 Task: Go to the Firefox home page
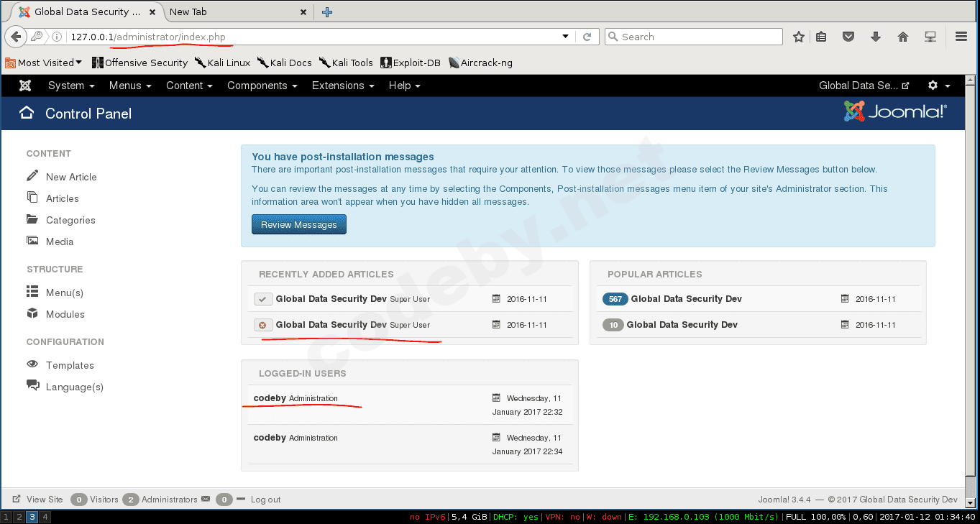903,37
